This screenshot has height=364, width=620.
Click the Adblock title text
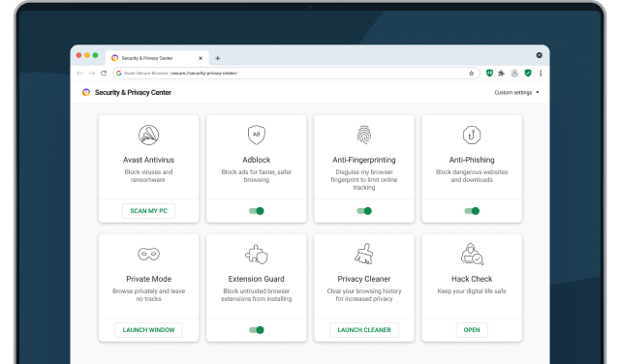(256, 160)
